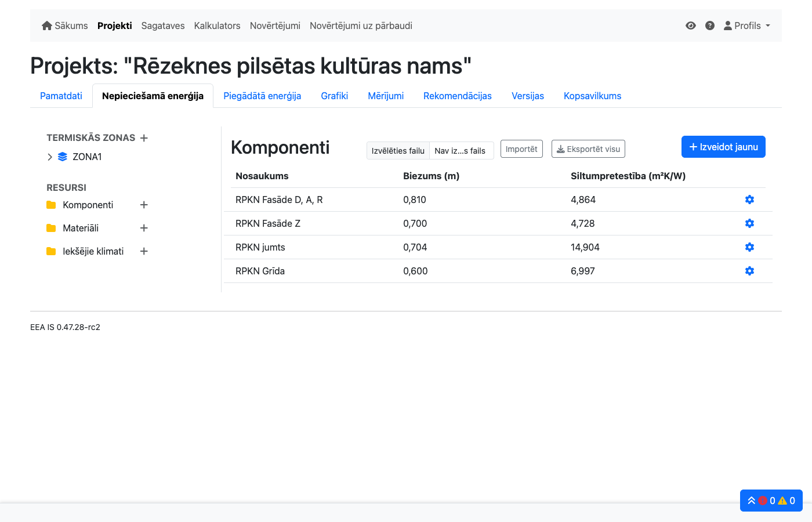812x522 pixels.
Task: Click the home icon beside Sākums
Action: click(x=46, y=25)
